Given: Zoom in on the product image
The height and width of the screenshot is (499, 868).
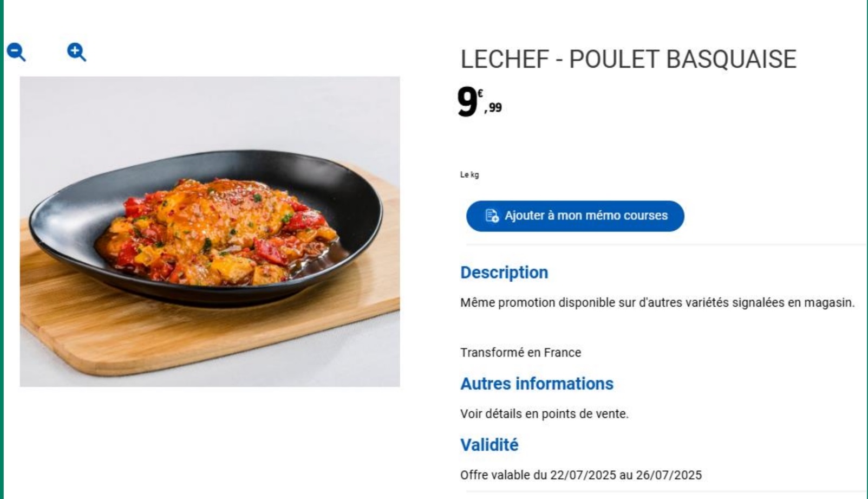Looking at the screenshot, I should click(76, 52).
